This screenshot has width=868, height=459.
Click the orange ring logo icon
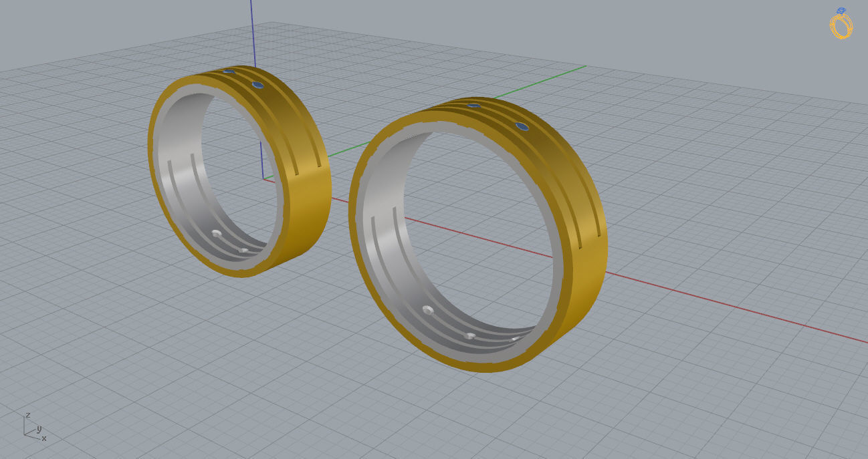click(841, 23)
